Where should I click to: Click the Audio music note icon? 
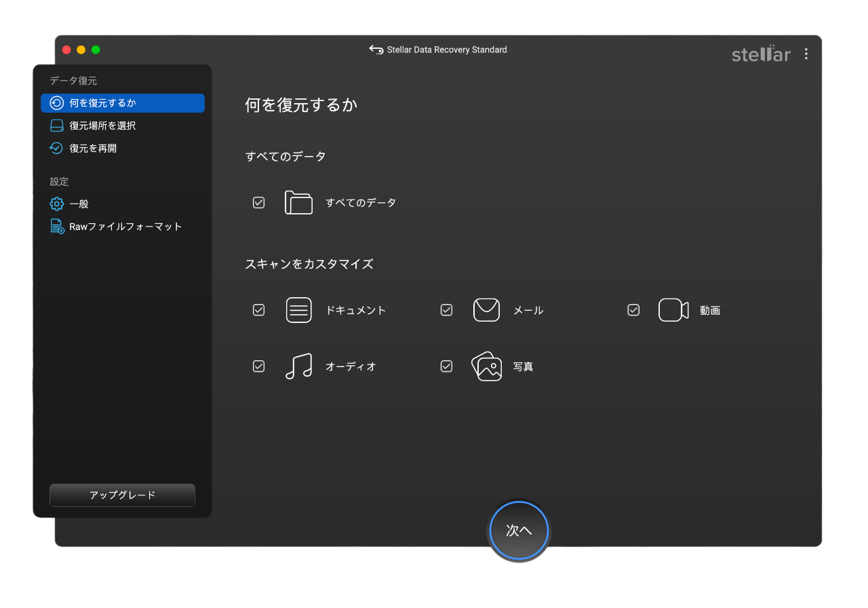click(x=298, y=366)
